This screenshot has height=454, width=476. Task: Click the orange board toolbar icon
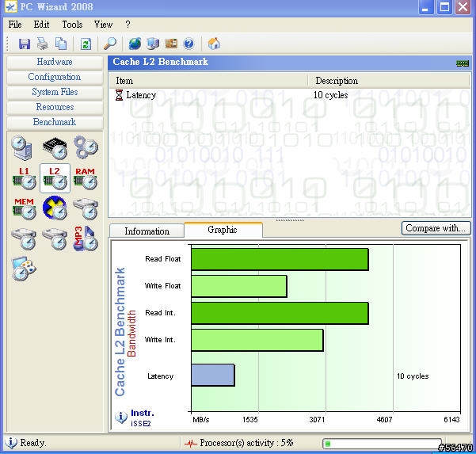pyautogui.click(x=171, y=44)
